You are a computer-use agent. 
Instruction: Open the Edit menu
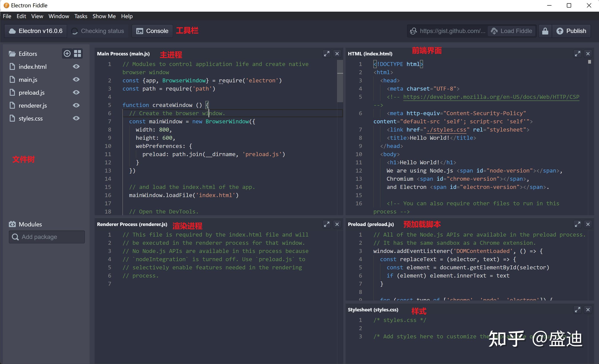click(21, 16)
